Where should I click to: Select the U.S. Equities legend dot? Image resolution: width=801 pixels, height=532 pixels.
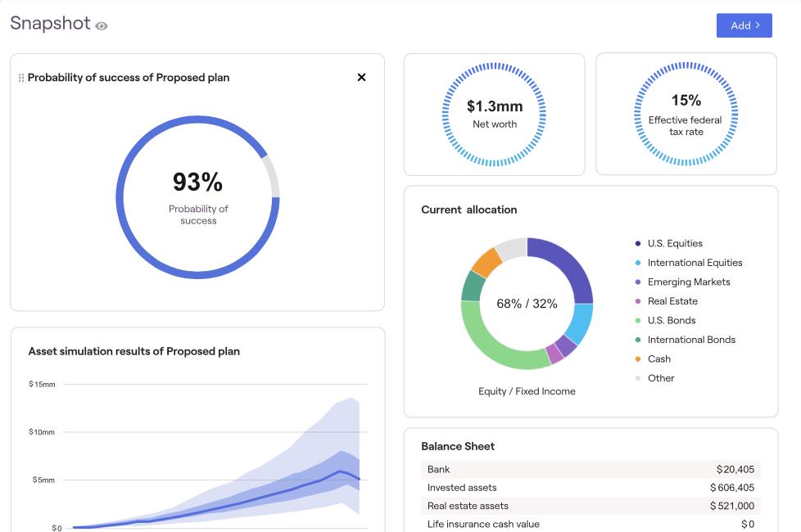coord(637,244)
